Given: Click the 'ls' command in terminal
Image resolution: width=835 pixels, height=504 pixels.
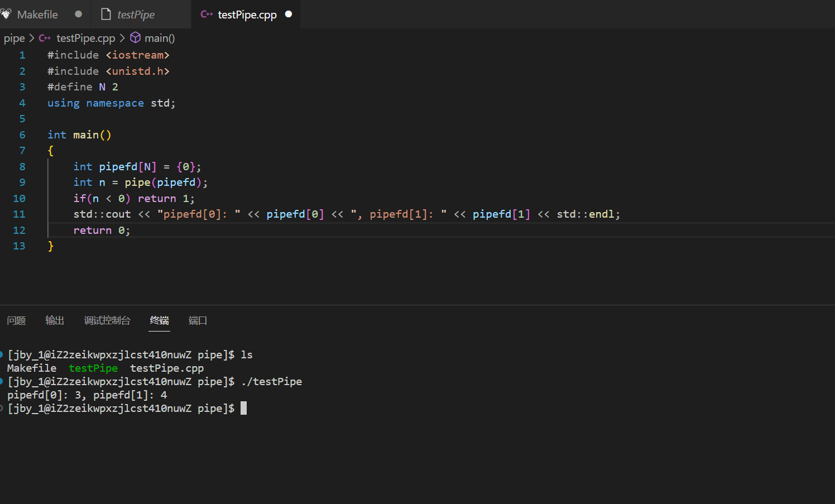Looking at the screenshot, I should pos(247,355).
